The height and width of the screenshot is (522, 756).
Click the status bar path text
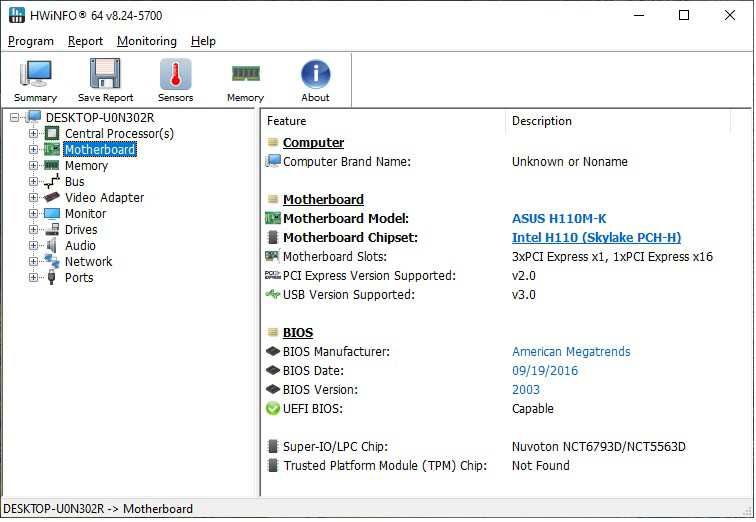click(x=98, y=509)
